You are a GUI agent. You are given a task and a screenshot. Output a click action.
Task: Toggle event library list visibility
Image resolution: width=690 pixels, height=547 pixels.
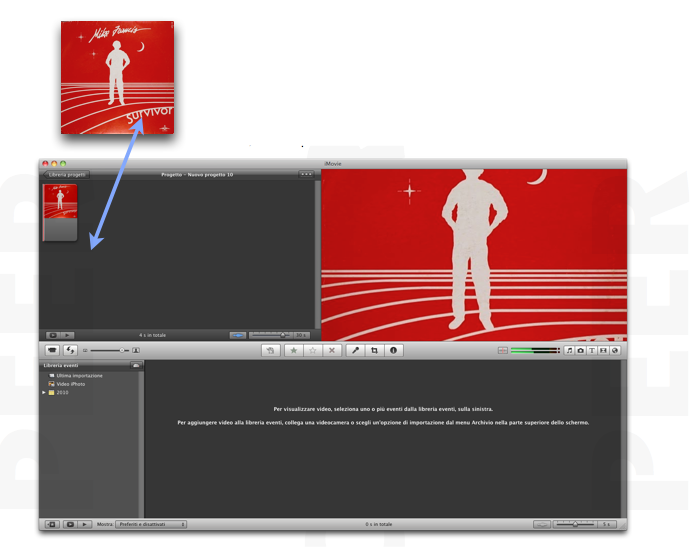(x=52, y=524)
